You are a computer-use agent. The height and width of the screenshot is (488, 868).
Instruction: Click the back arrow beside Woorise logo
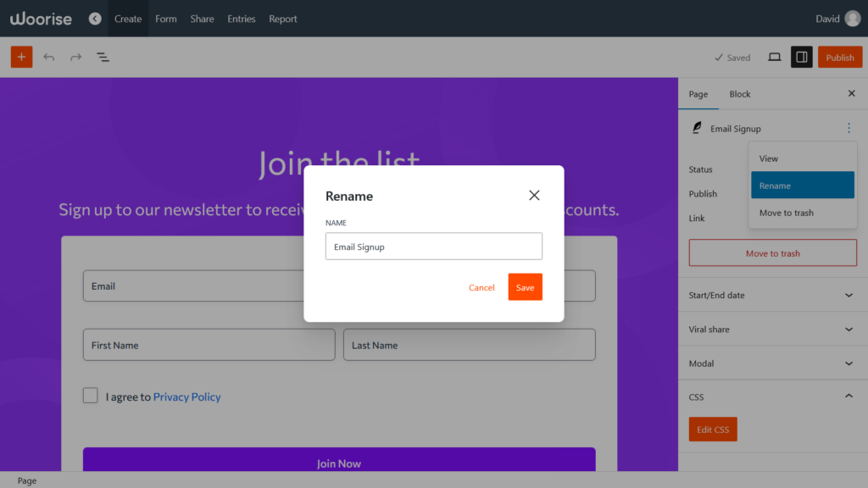(95, 17)
